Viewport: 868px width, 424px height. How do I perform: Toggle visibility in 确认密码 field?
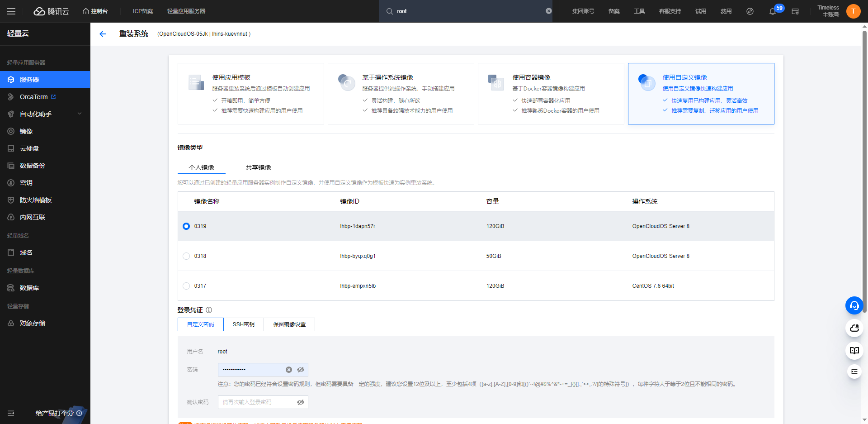click(301, 402)
